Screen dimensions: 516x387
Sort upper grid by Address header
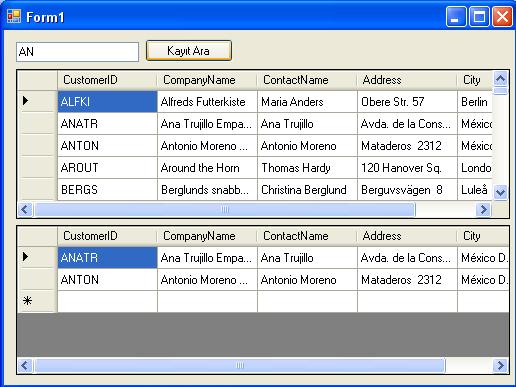click(407, 80)
